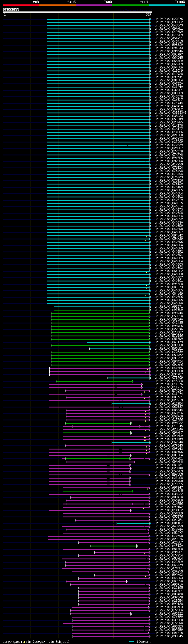
Task: Click the cyan ~100% identity legend segment
Action: click(167, 5)
